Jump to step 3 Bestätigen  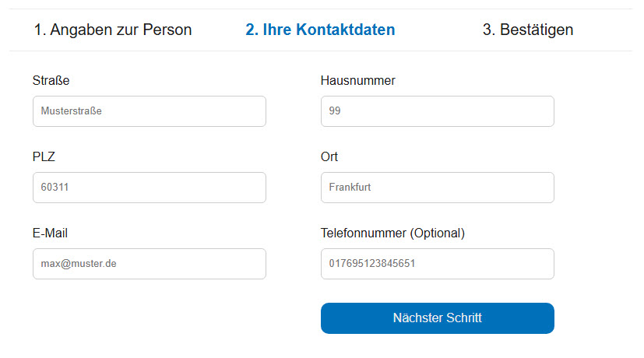coord(528,30)
